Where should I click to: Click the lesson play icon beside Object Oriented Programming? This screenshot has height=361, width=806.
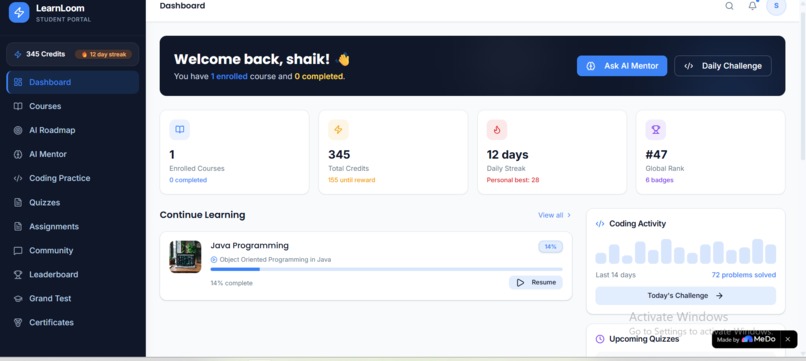[x=214, y=260]
